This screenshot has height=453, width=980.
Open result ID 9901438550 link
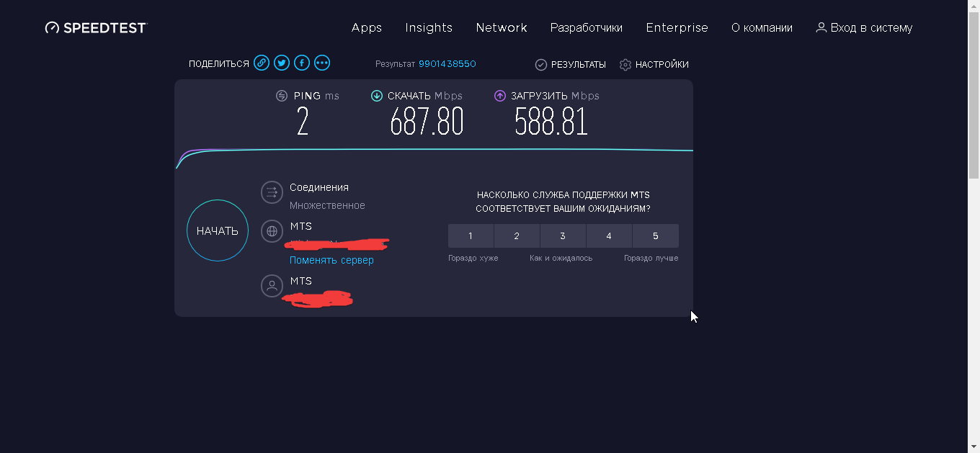click(447, 64)
